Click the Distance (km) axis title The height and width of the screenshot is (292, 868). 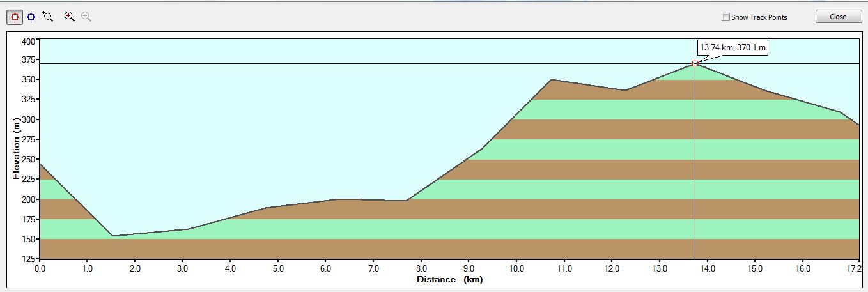[449, 279]
